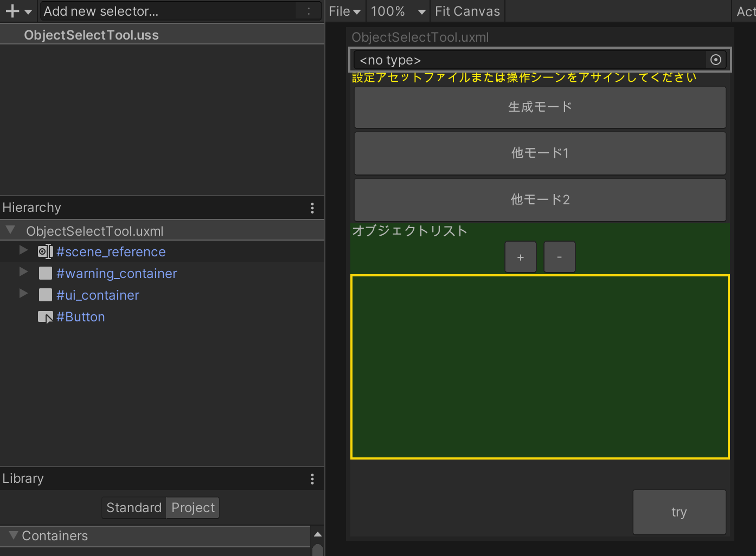The height and width of the screenshot is (556, 756).
Task: Click the plus button under オブジェクトリスト
Action: [x=521, y=257]
